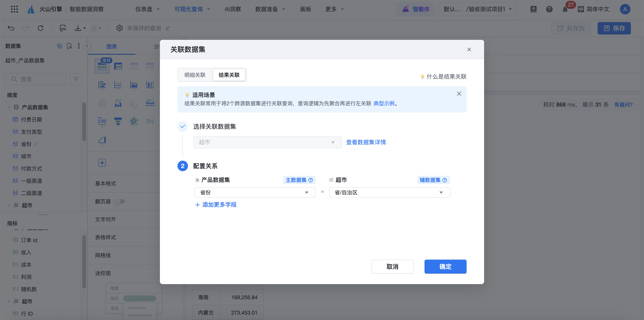Click 添加更多字段 link

click(x=216, y=205)
